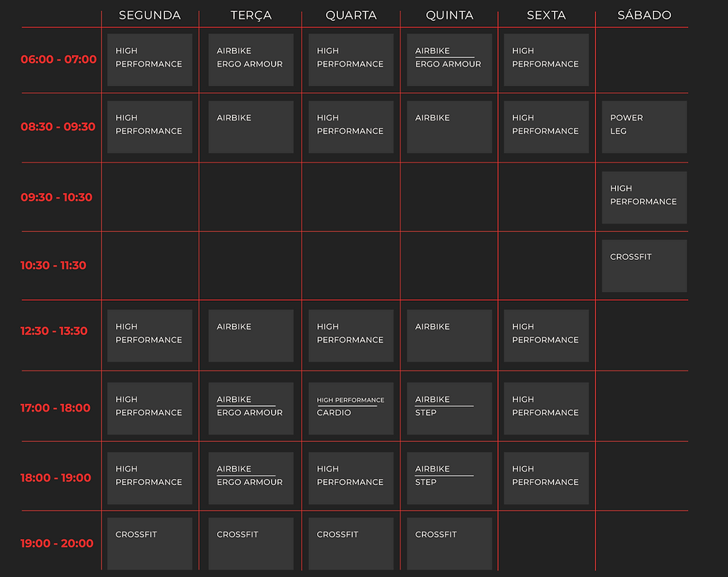Select Quarta 12:30 High Performance class
The image size is (728, 577).
[351, 336]
